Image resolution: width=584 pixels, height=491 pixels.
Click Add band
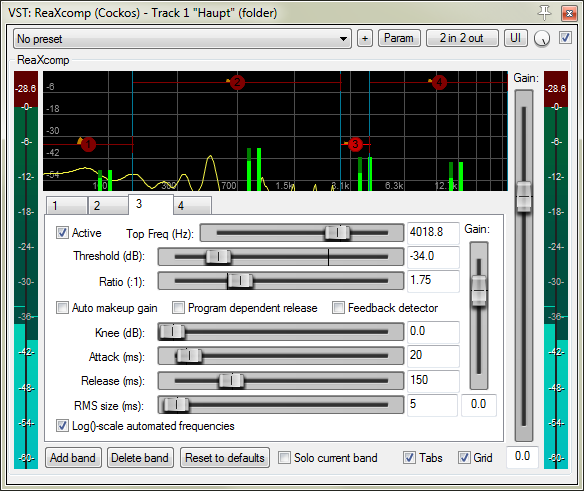[73, 457]
